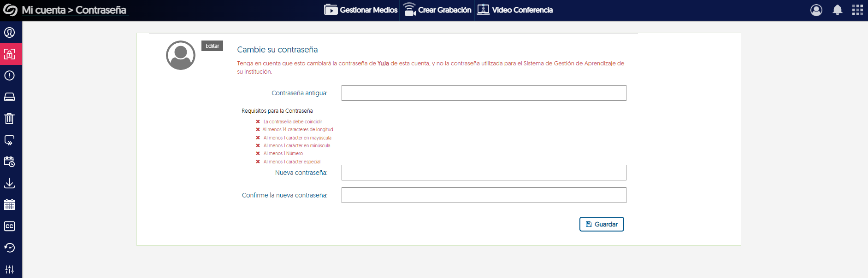Open the exclamation notifications icon in sidebar
The image size is (868, 278).
click(x=10, y=75)
